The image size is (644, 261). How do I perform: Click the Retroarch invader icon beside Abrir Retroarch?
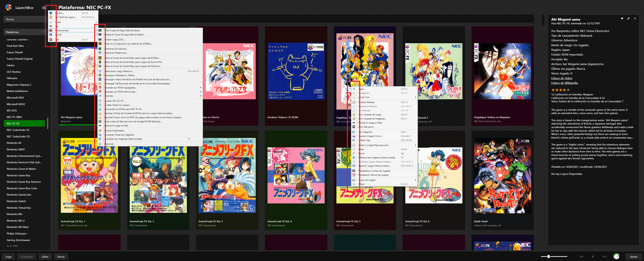coord(354,127)
